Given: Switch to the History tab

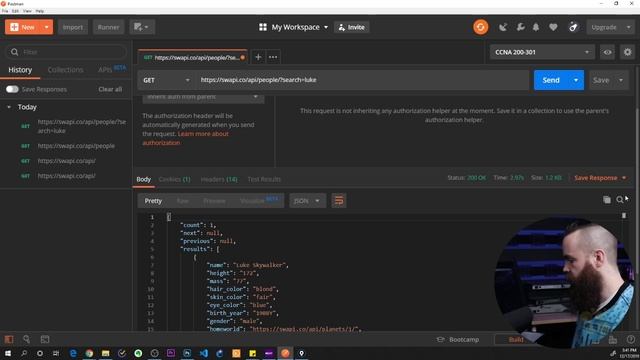Looking at the screenshot, I should (x=20, y=70).
